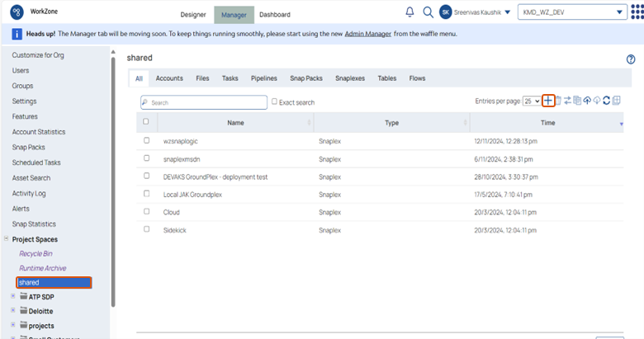Enable the Exact search checkbox

click(x=274, y=101)
